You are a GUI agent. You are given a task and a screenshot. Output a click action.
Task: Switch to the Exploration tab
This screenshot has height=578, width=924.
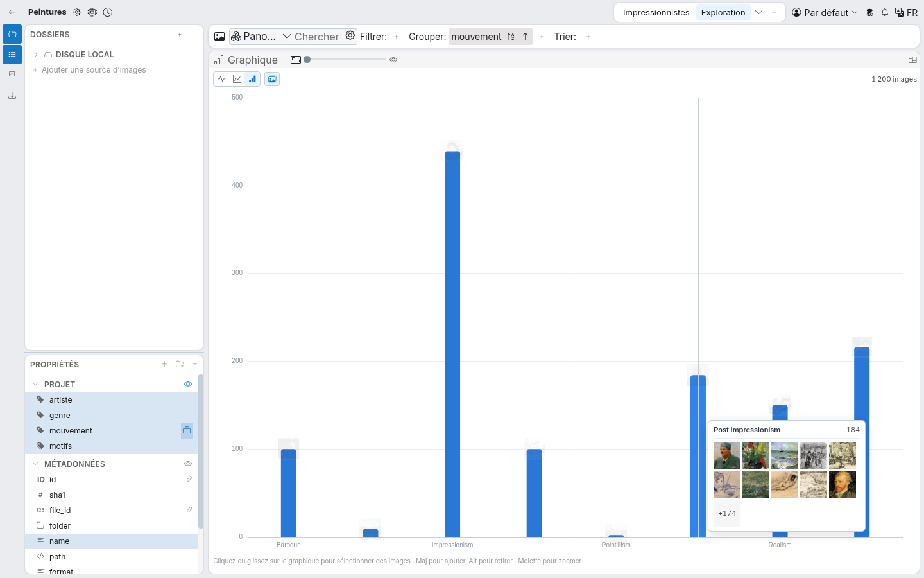click(723, 12)
